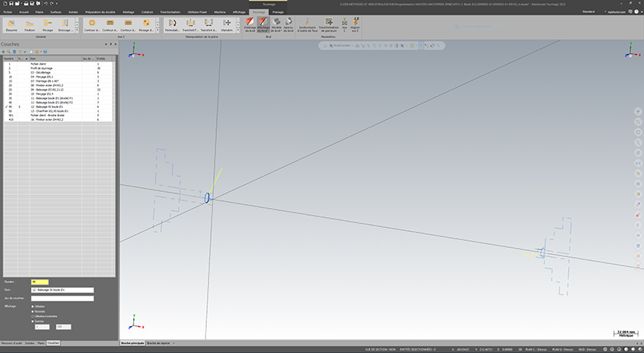Expand the Général toolpath gallery
This screenshot has height=353, width=644.
(77, 29)
